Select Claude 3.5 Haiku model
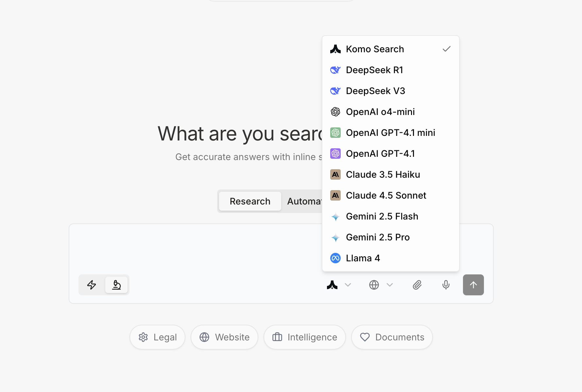Viewport: 582px width, 392px height. (390, 174)
